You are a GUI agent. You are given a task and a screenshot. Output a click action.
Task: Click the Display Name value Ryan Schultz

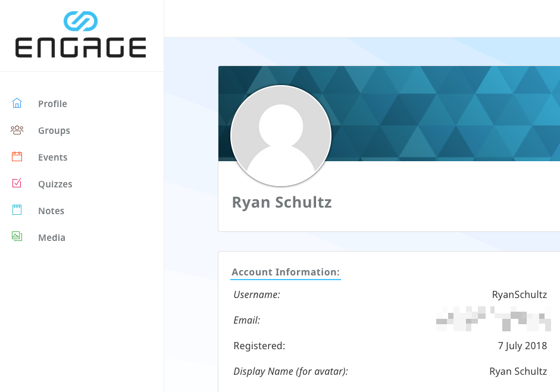[518, 372]
